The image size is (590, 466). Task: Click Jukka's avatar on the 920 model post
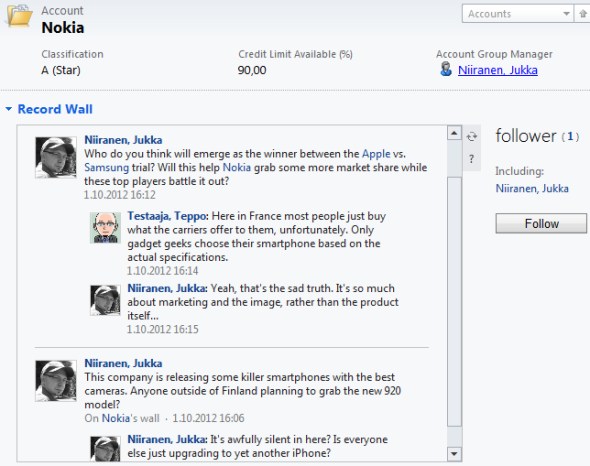click(56, 381)
